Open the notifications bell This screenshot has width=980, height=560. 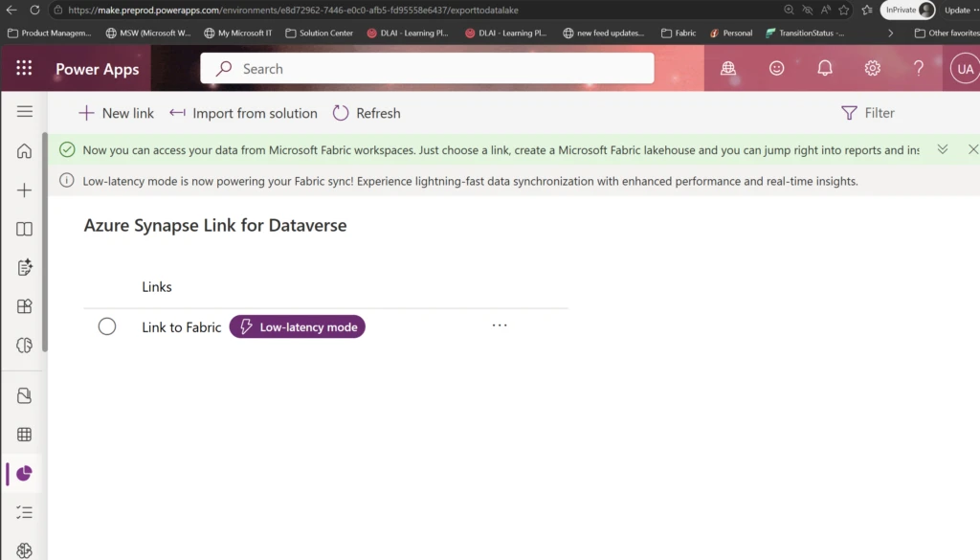point(825,68)
